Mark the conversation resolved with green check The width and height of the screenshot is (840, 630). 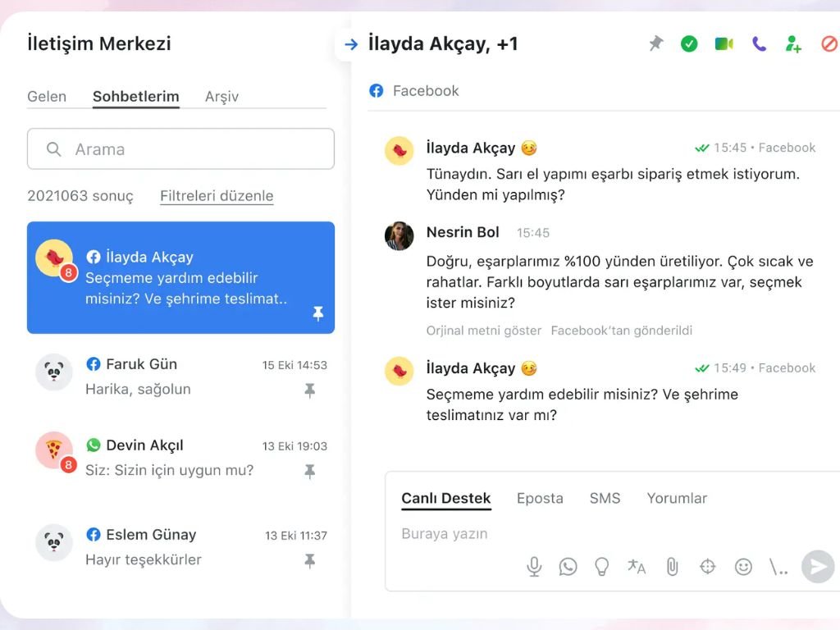(689, 43)
